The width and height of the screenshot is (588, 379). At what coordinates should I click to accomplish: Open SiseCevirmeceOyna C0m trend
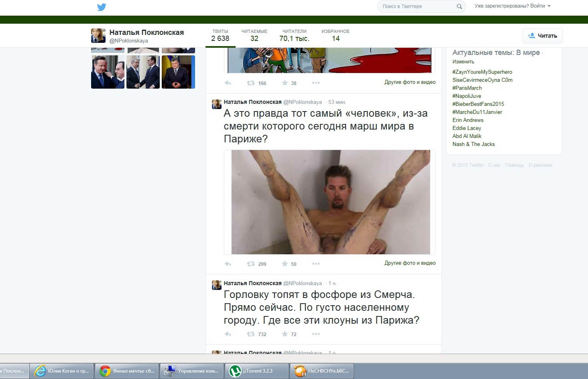point(482,80)
